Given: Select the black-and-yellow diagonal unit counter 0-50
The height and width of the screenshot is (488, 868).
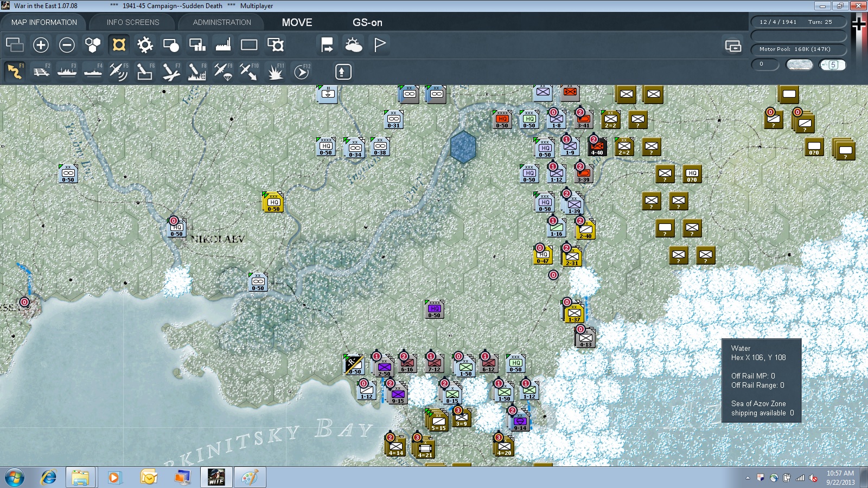Looking at the screenshot, I should [354, 364].
